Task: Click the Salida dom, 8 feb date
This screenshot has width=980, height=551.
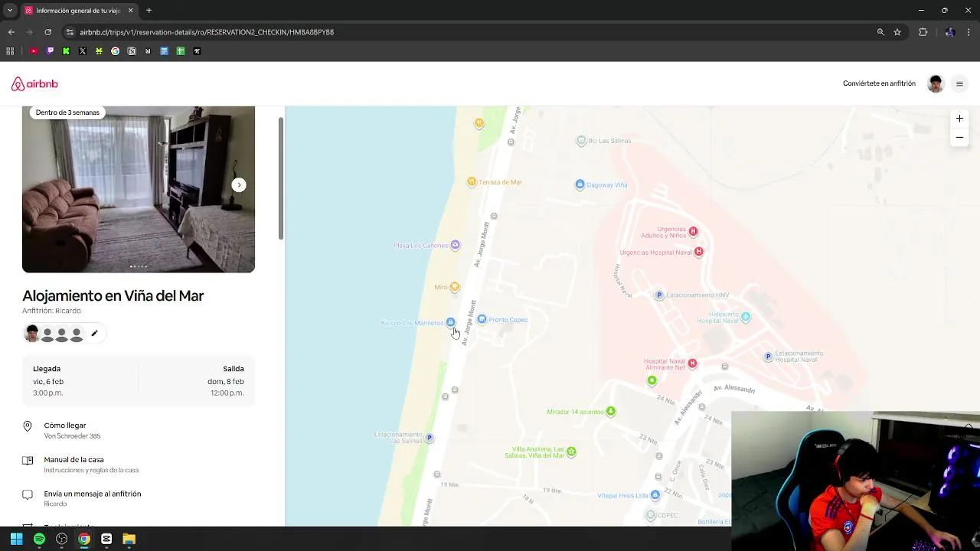Action: [x=226, y=381]
